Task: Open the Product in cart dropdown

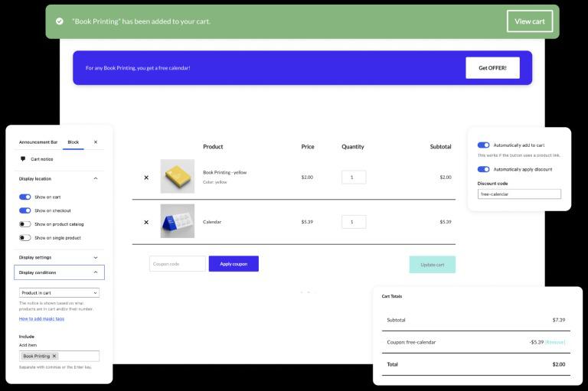Action: coord(59,293)
